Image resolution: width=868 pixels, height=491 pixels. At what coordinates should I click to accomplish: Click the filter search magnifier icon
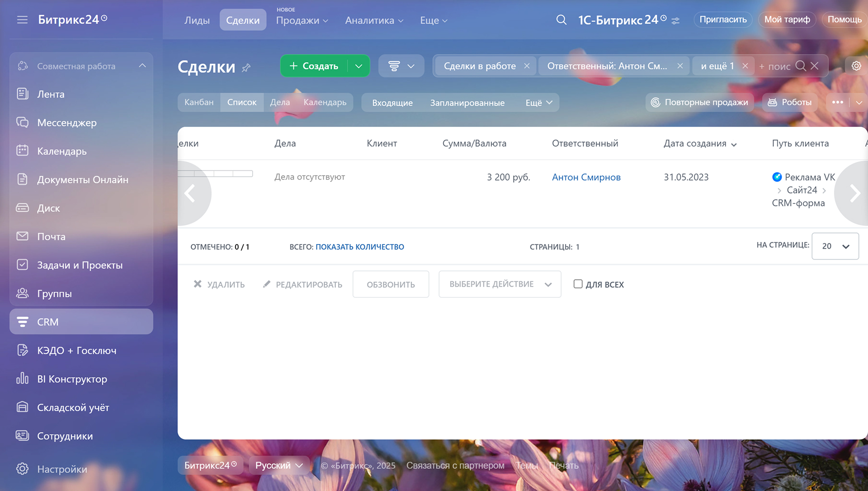(800, 66)
